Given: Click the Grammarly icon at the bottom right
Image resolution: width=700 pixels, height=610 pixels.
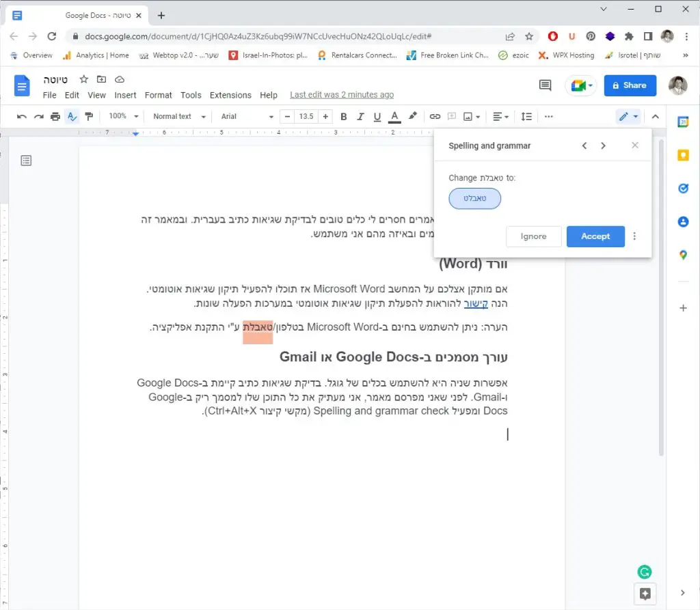Looking at the screenshot, I should [x=644, y=572].
